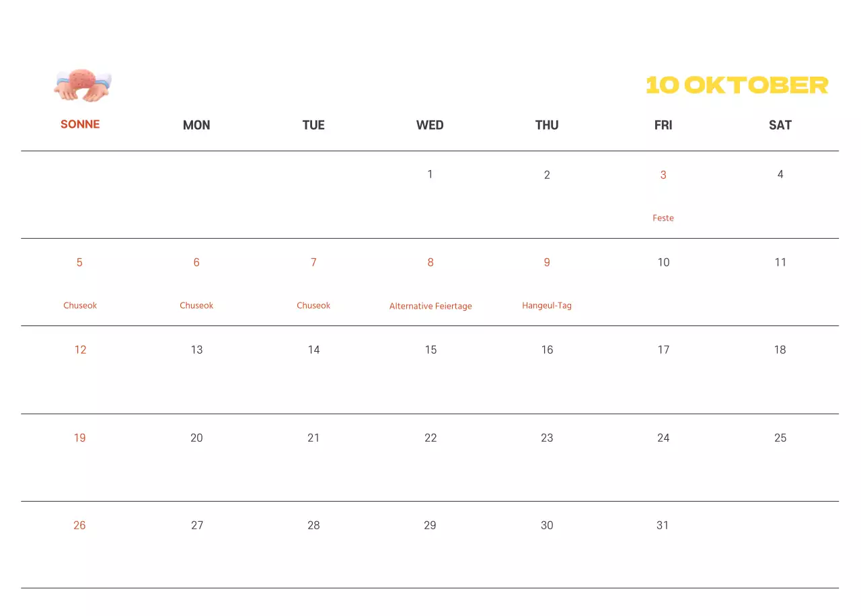This screenshot has height=616, width=861.
Task: Click date 1 in the calendar
Action: [430, 174]
